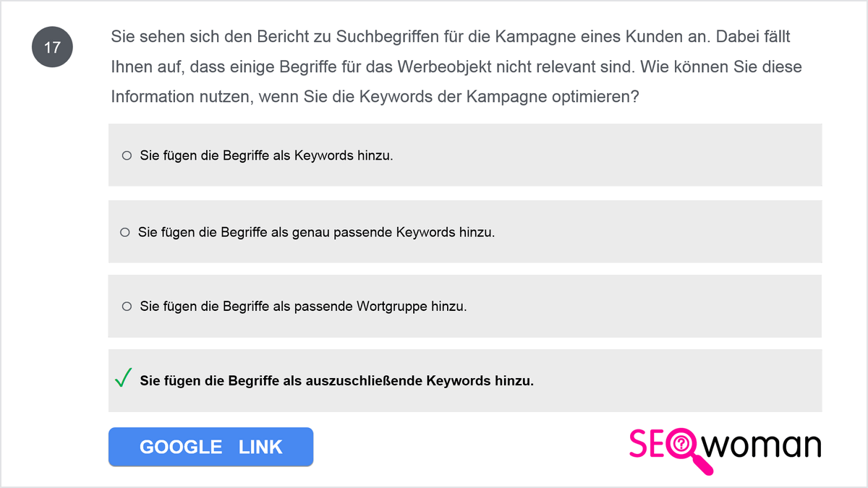
Task: Open the GOOGLE LINK button
Action: tap(210, 447)
